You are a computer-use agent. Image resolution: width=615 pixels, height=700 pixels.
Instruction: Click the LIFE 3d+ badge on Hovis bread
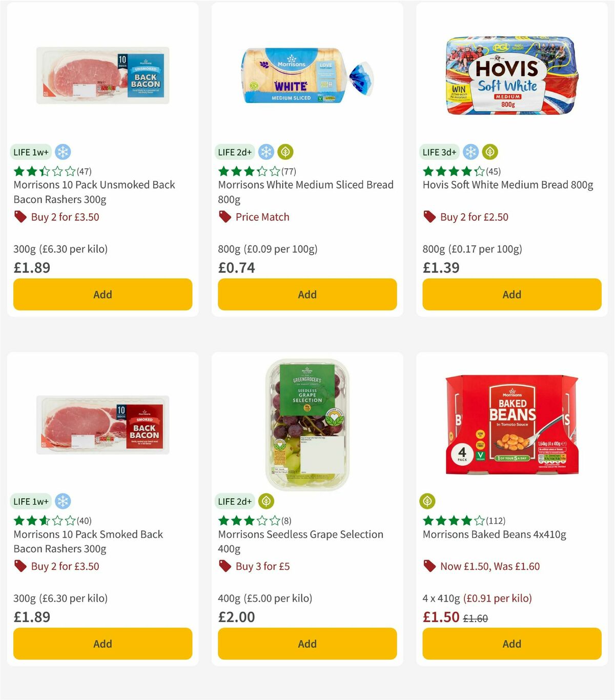[440, 152]
